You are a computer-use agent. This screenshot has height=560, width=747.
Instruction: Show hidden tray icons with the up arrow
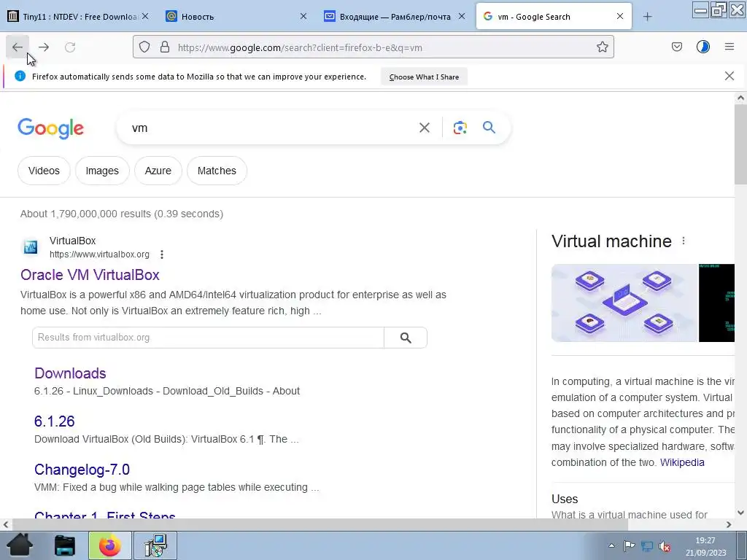[612, 545]
